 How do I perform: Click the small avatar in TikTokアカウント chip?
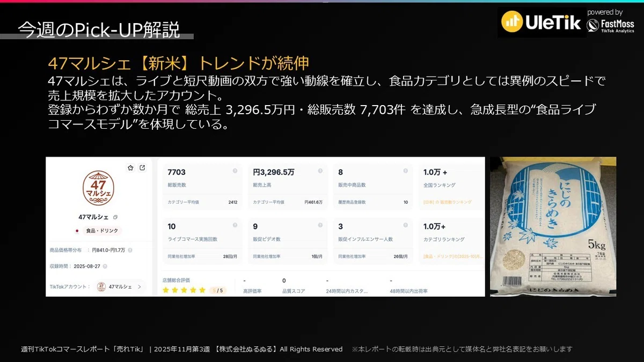point(101,287)
